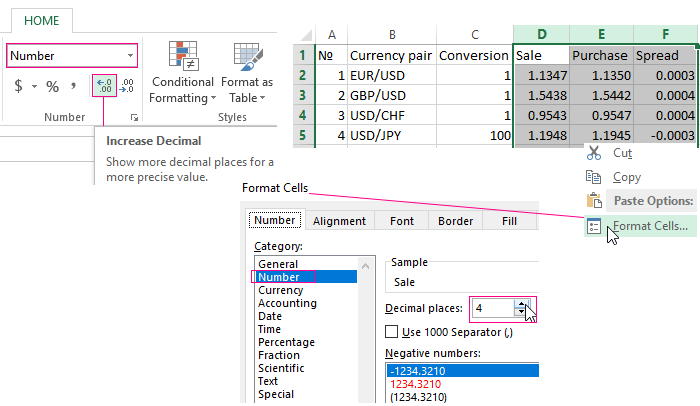The height and width of the screenshot is (406, 700).
Task: Switch to the Alignment tab in Format Cells
Action: [338, 221]
